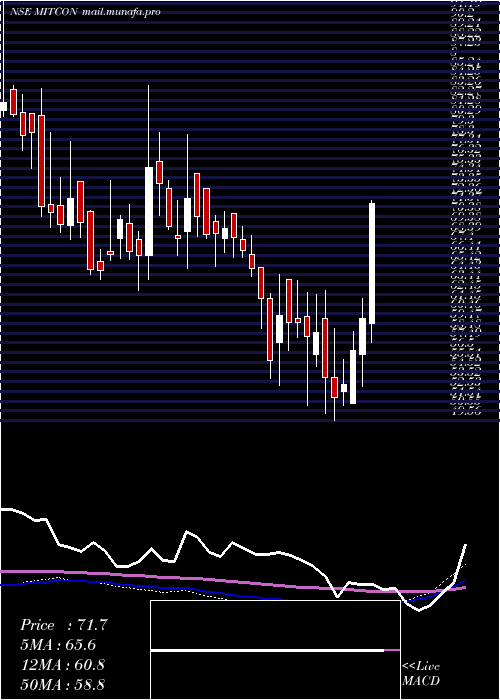Select the "5MA : 65.6" value
The width and height of the screenshot is (500, 700).
(58, 645)
